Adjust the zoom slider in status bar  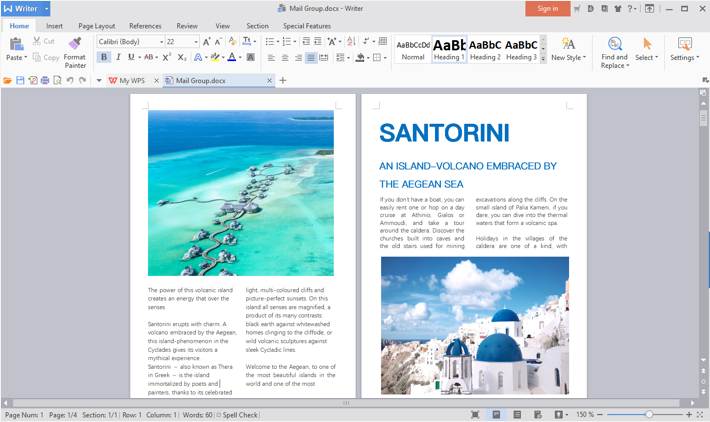(649, 415)
